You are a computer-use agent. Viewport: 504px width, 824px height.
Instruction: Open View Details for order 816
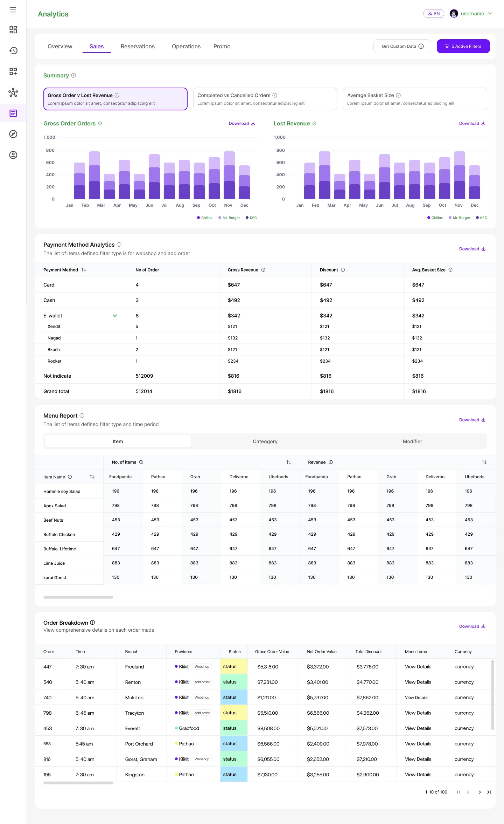418,759
